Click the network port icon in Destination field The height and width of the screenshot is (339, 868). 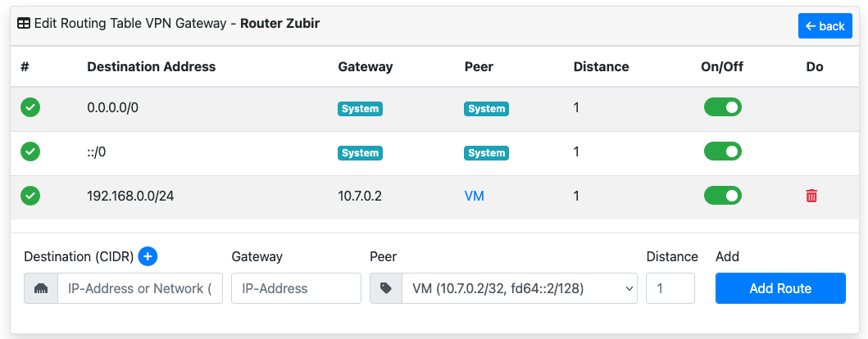pyautogui.click(x=41, y=288)
